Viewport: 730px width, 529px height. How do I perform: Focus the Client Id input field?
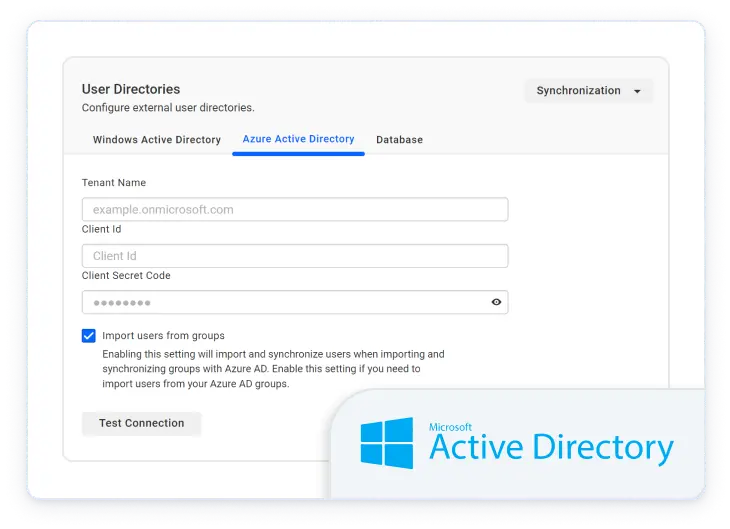tap(295, 256)
